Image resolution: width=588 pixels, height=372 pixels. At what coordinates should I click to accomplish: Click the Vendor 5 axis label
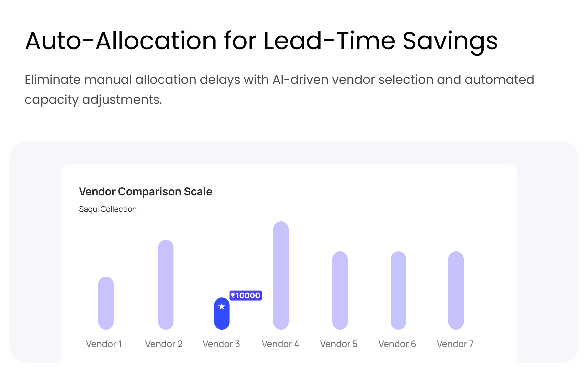339,344
